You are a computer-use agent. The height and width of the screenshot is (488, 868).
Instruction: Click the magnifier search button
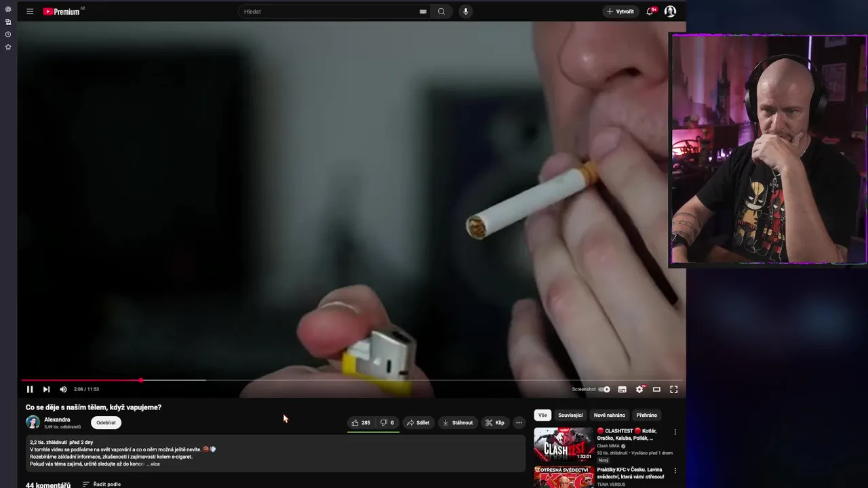[x=441, y=12]
